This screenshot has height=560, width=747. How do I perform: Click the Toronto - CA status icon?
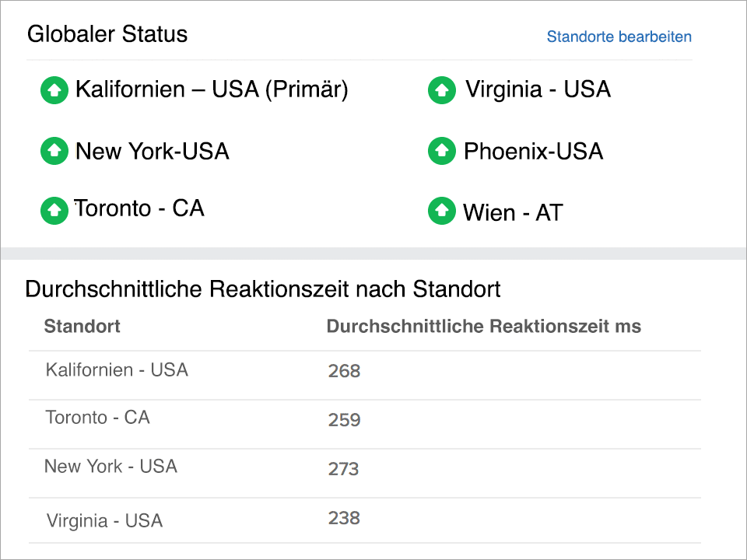(x=54, y=210)
